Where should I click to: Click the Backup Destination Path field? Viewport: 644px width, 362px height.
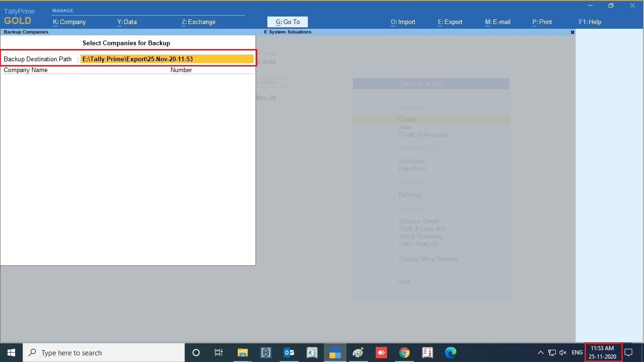[x=167, y=59]
